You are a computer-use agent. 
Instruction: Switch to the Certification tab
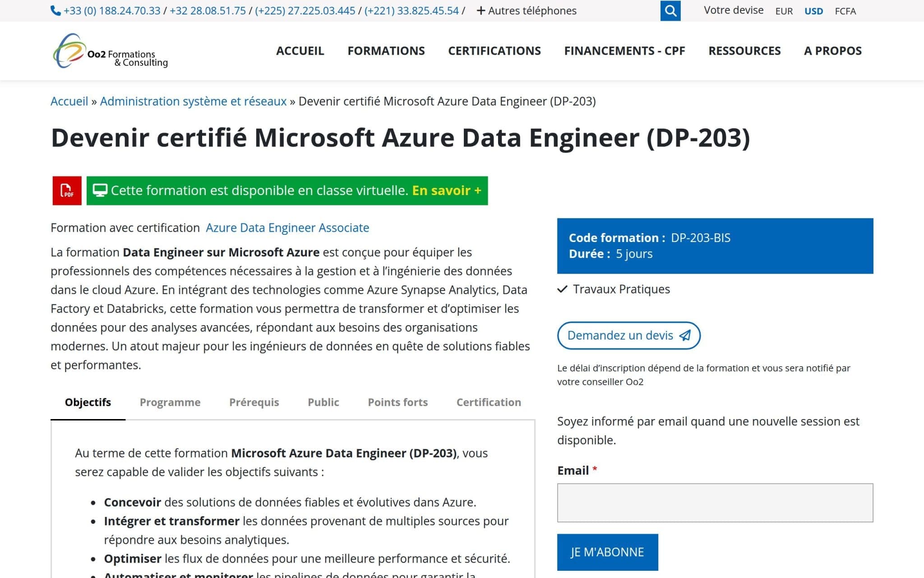[489, 402]
